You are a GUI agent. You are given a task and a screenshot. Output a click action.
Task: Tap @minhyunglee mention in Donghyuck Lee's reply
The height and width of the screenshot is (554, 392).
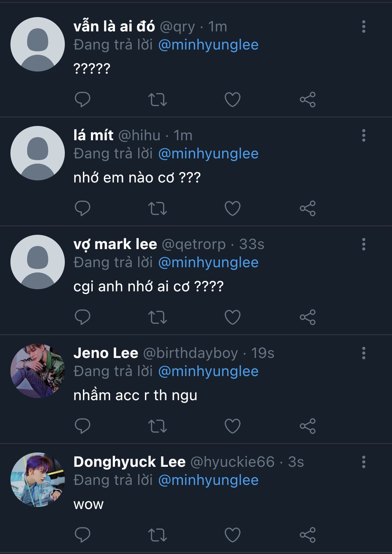click(x=208, y=480)
